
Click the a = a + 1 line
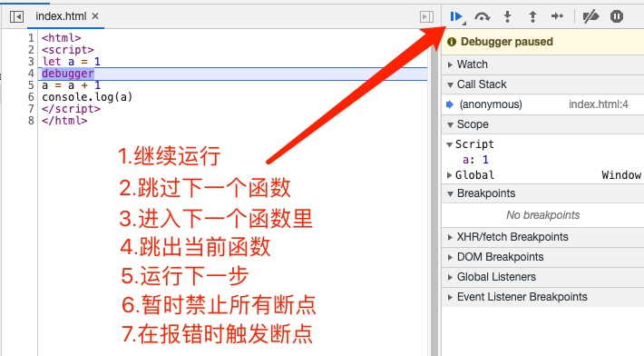[x=71, y=85]
